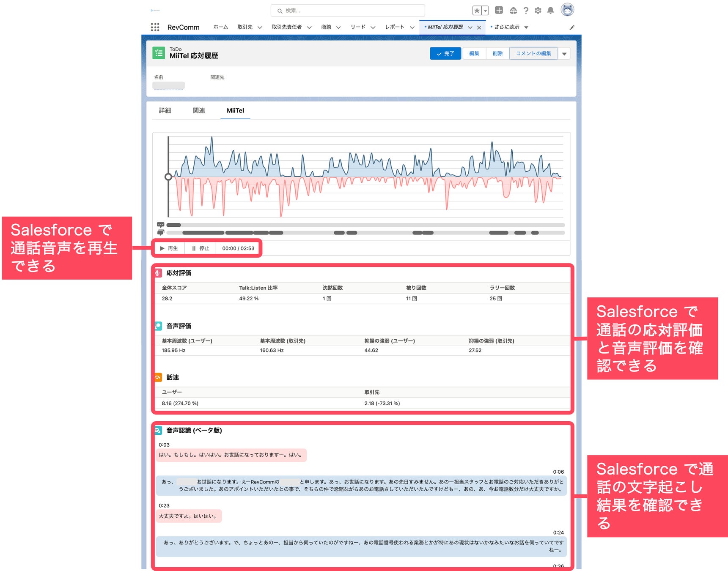Screen dimensions: 728x571
Task: Click the pencil icon to edit navigation
Action: click(572, 27)
